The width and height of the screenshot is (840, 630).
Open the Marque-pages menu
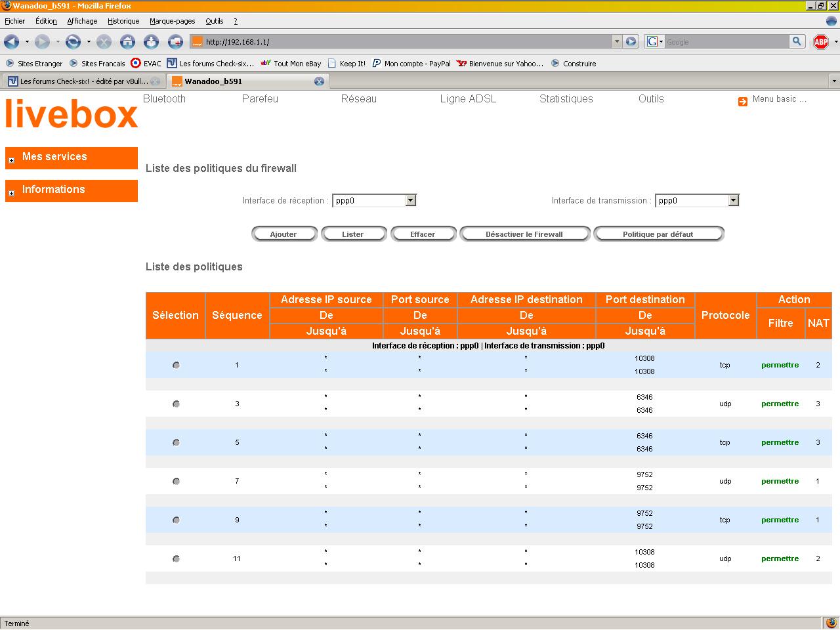(172, 21)
